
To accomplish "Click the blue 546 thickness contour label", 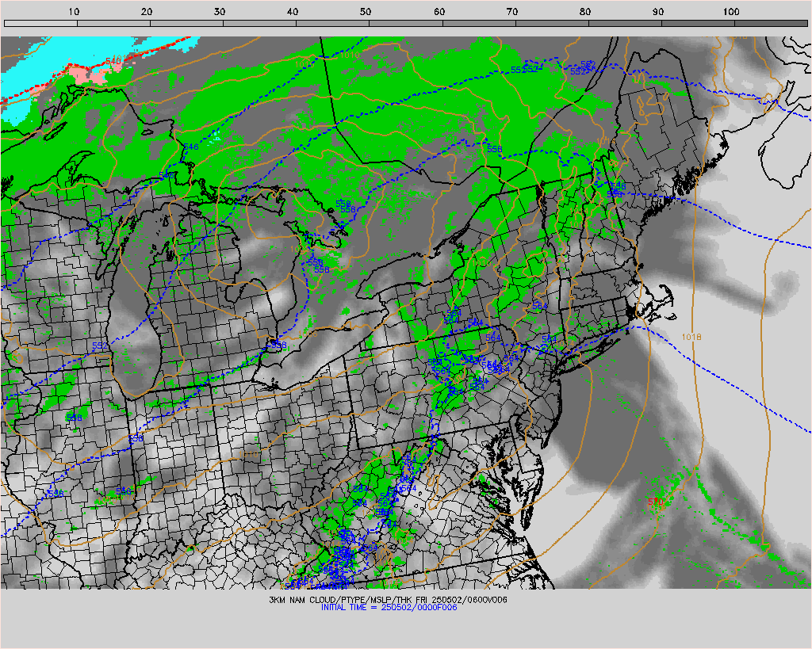I will point(191,147).
